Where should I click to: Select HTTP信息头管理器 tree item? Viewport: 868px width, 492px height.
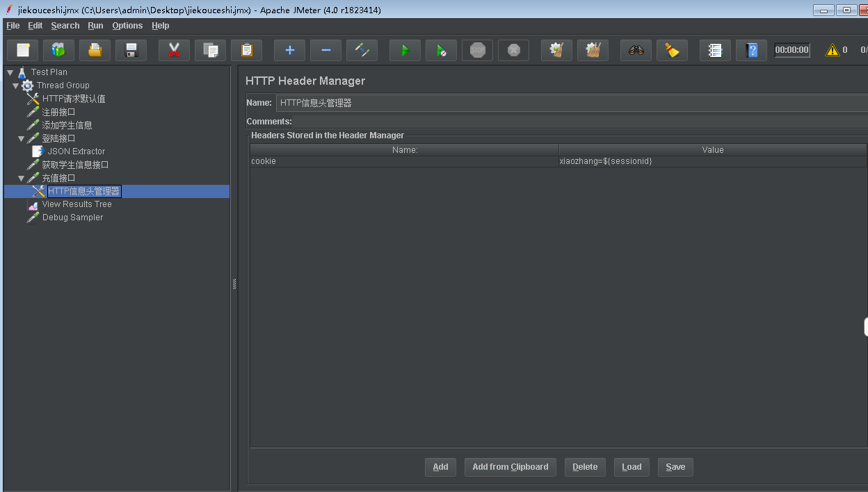coord(84,191)
